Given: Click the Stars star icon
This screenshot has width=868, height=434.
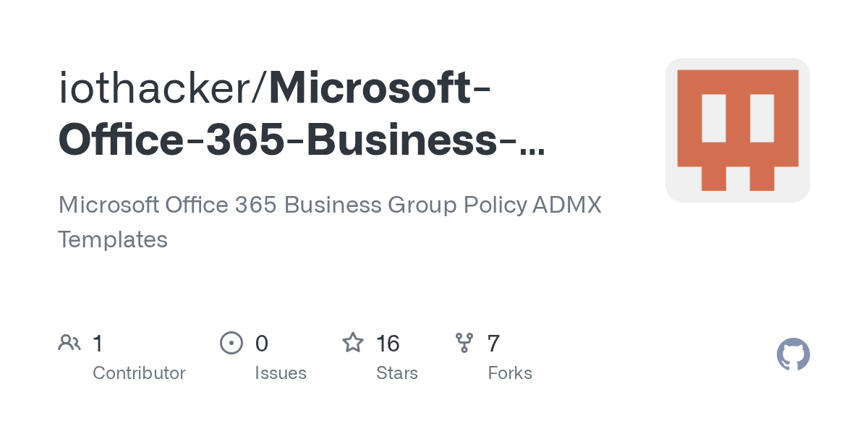Looking at the screenshot, I should (x=353, y=342).
